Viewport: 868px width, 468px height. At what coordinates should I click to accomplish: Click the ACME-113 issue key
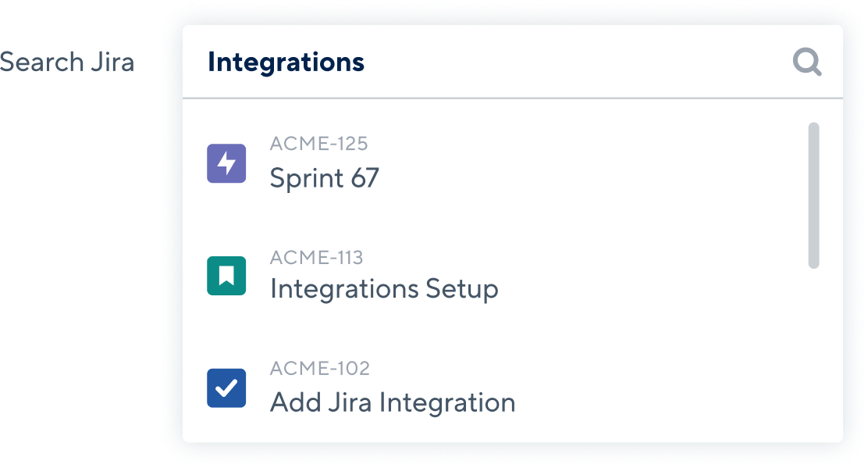coord(316,257)
